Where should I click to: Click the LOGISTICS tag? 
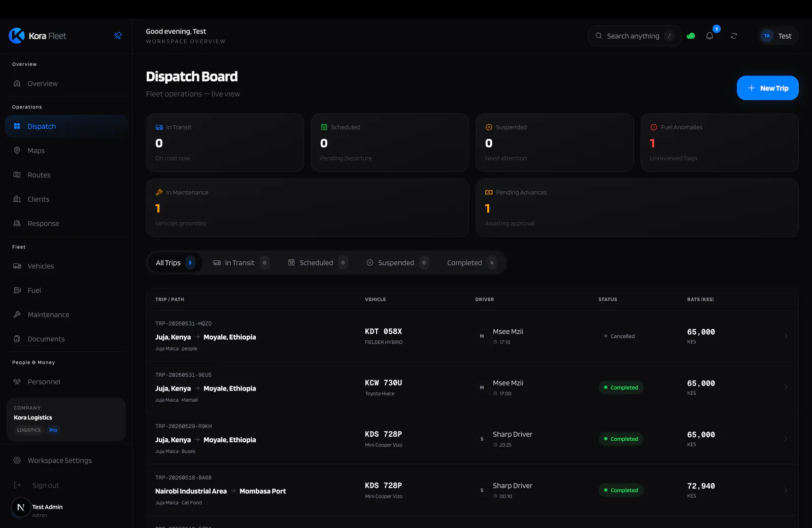29,430
